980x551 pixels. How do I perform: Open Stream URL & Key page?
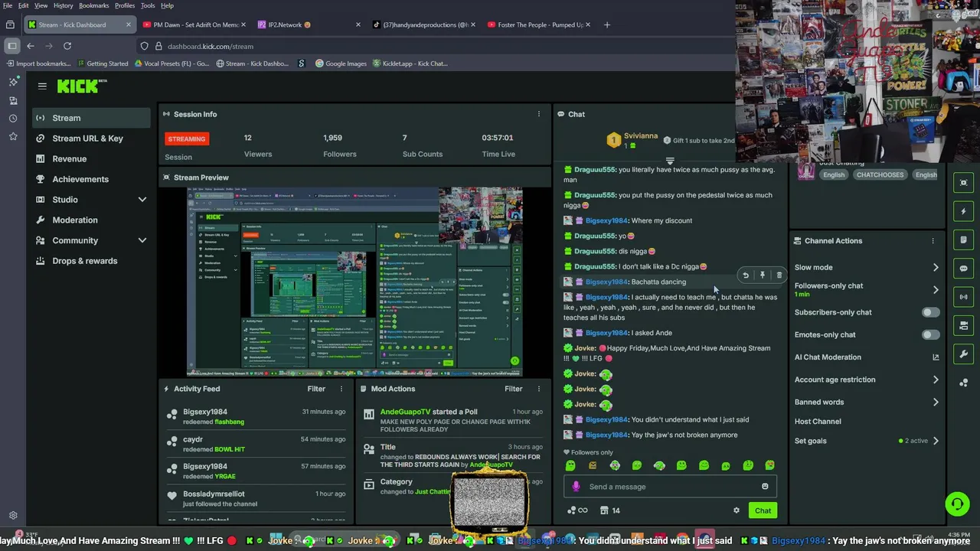pyautogui.click(x=91, y=139)
